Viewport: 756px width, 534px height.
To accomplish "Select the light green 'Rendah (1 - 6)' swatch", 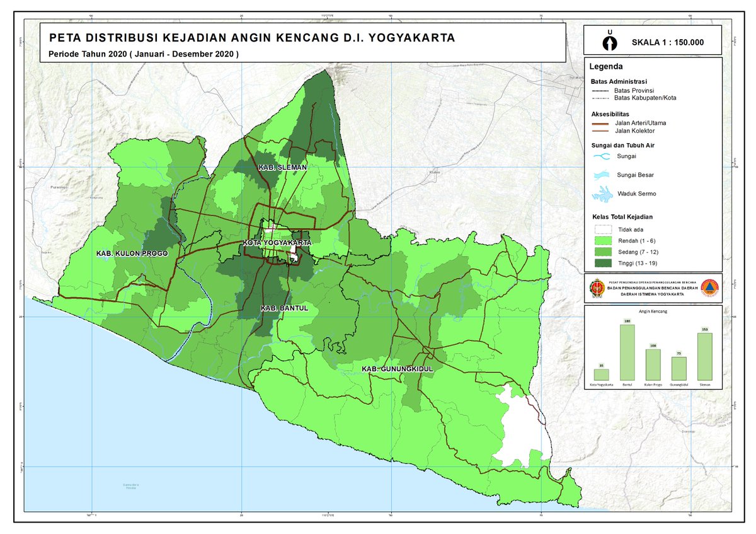I will click(602, 240).
